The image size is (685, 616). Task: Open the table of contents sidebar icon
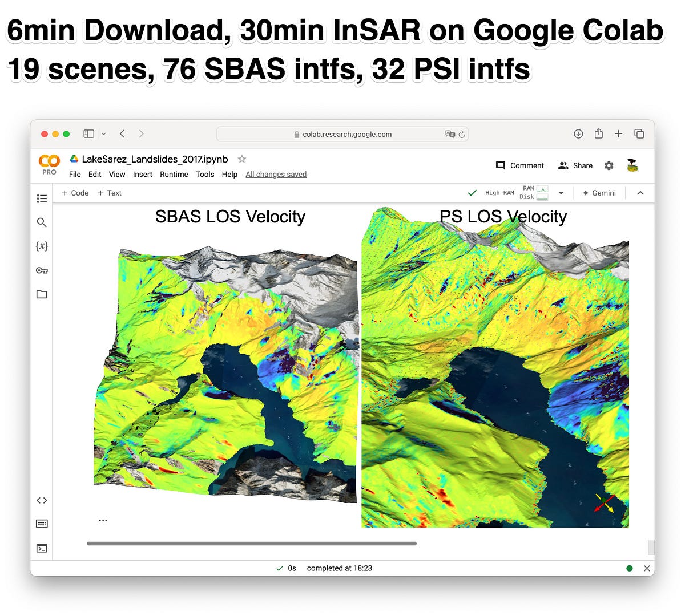point(42,198)
